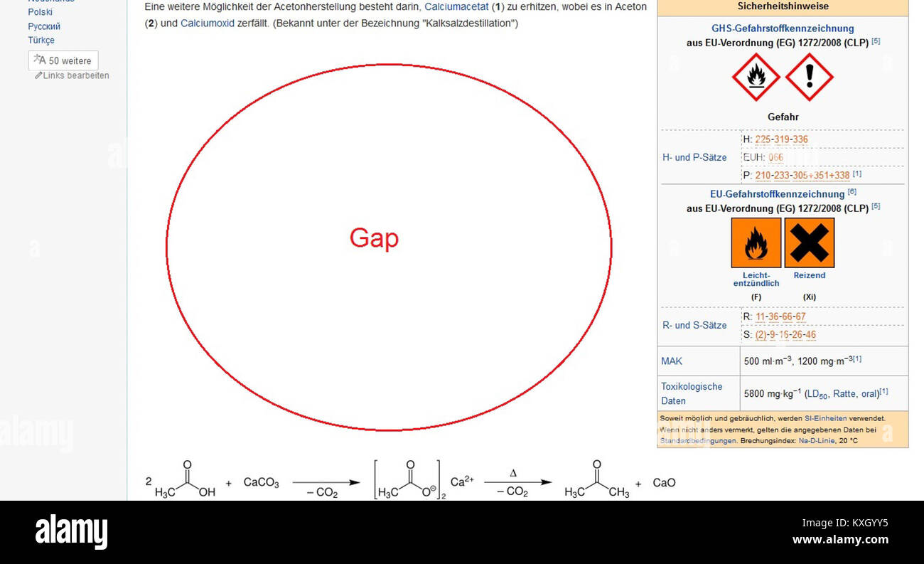924x564 pixels.
Task: Follow the oral link in toxicology row
Action: click(869, 393)
